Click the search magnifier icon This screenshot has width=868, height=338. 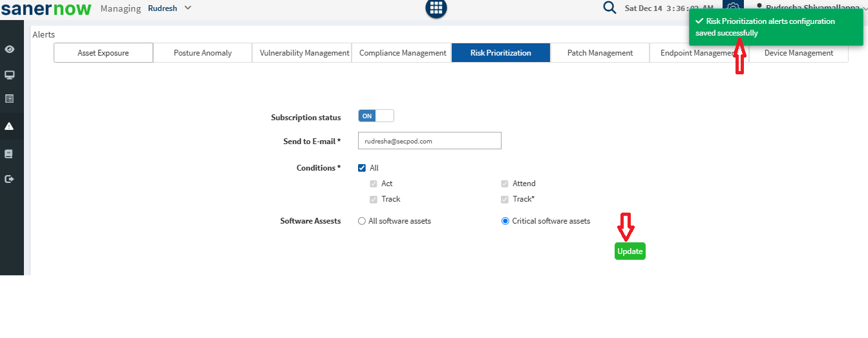[609, 8]
